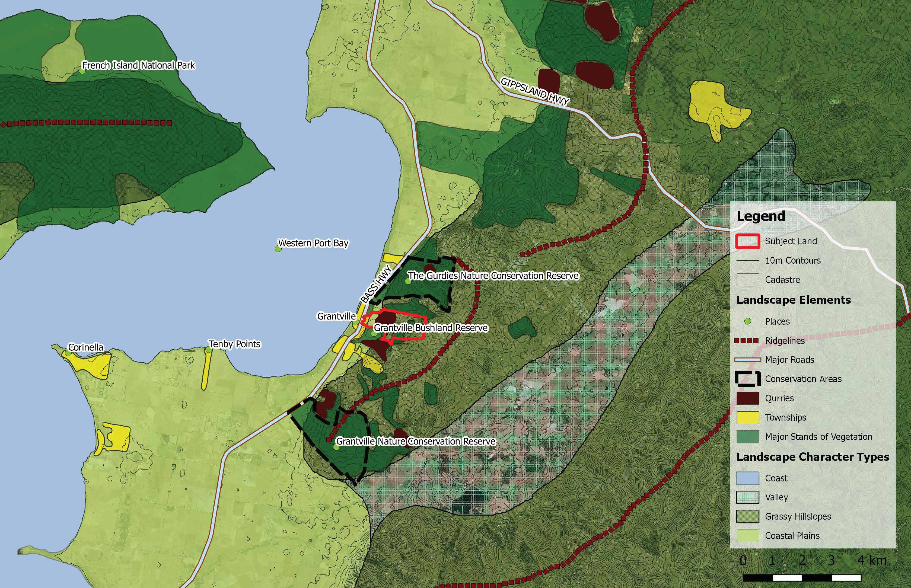Click the Places green dot legend symbol
Screen dimensions: 911x588
coord(748,321)
